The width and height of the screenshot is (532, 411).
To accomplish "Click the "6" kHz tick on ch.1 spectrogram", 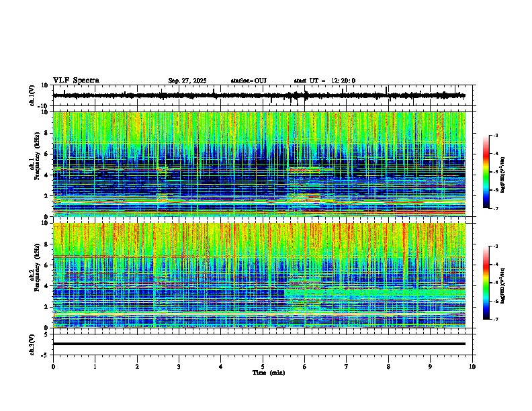I will [x=47, y=154].
